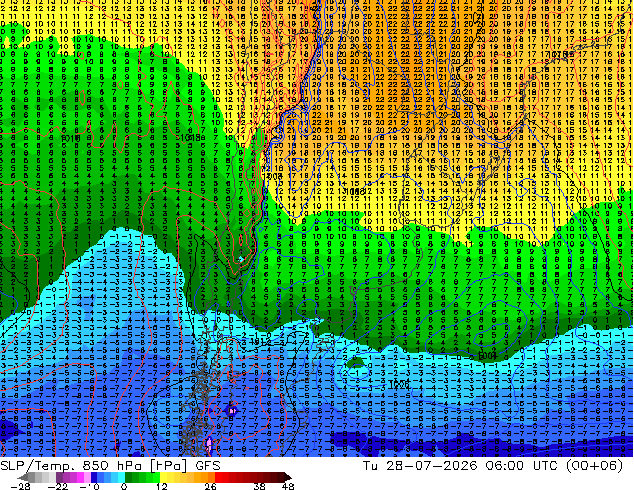
Task: Select the purple -22 legend swatch
Action: 59,477
